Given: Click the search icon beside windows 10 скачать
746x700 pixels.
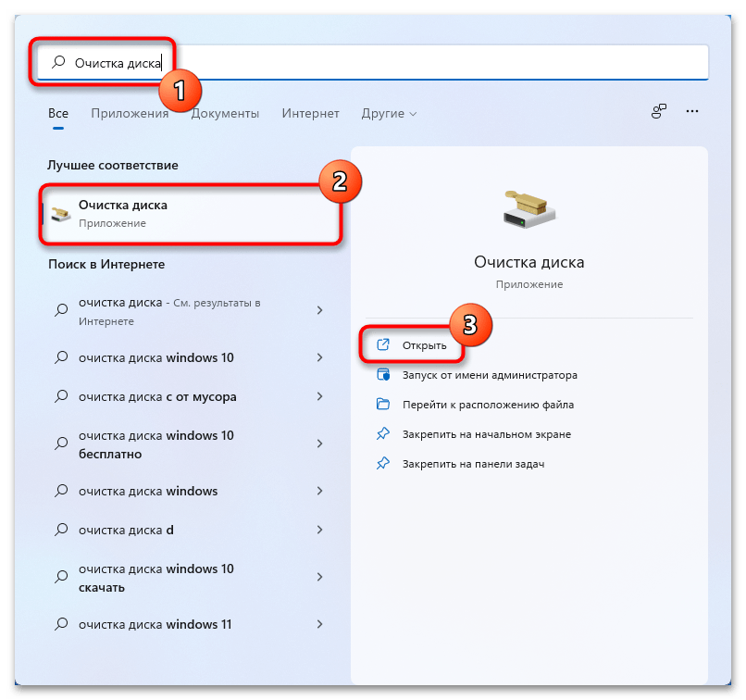Looking at the screenshot, I should [61, 577].
